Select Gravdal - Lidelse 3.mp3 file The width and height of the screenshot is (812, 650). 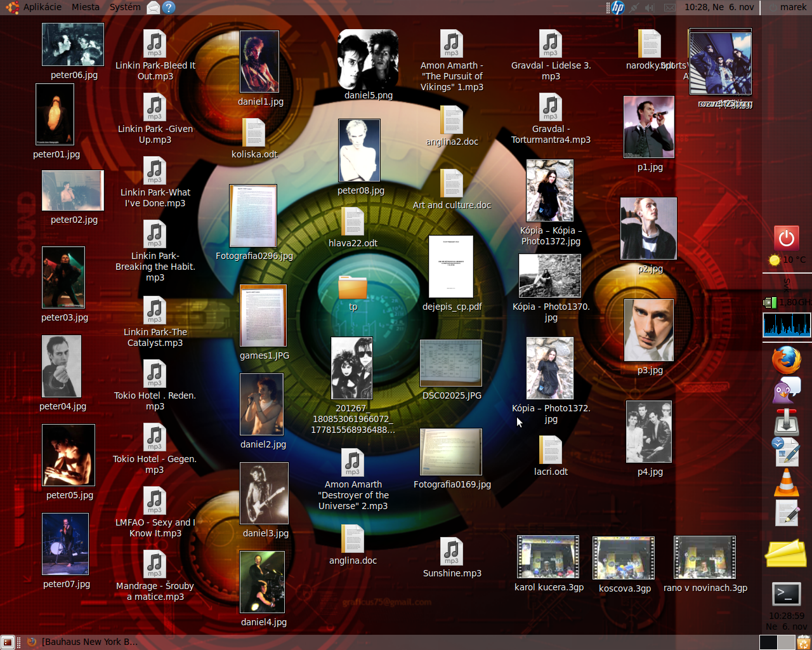551,44
